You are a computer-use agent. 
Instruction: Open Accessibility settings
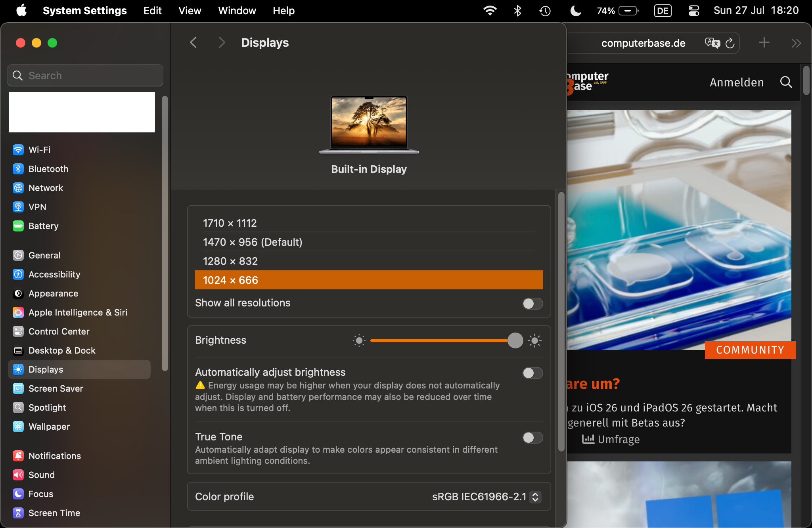(x=54, y=274)
